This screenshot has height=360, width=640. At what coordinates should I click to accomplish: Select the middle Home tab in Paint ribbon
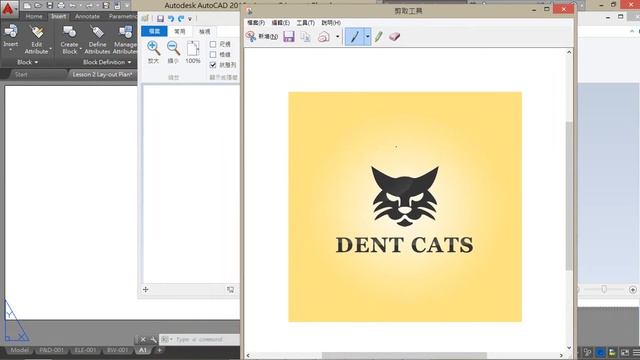point(180,31)
